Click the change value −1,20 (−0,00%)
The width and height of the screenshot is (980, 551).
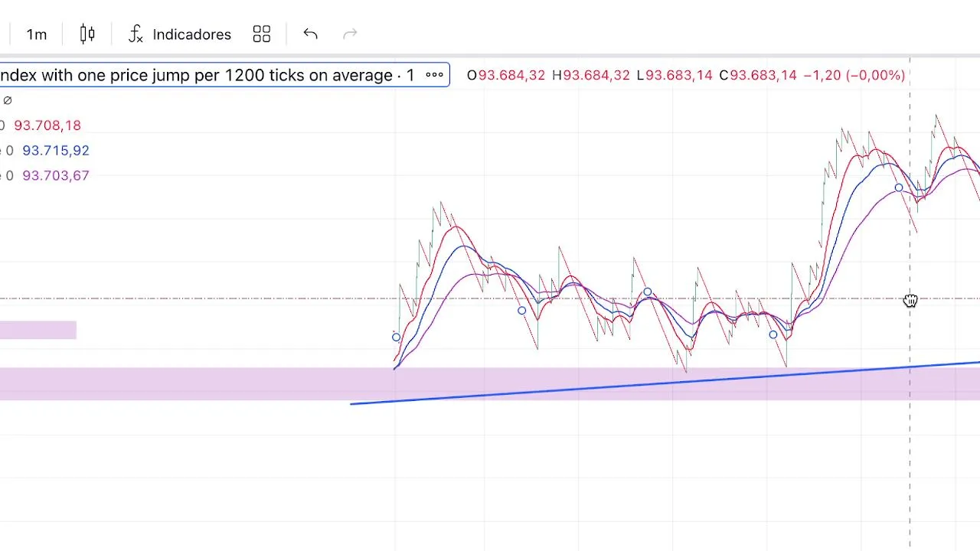pos(854,75)
